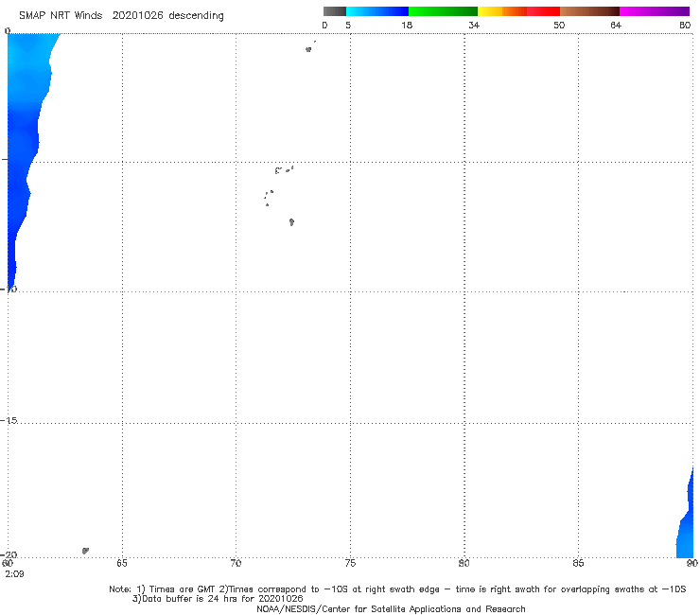This screenshot has width=700, height=615.
Task: Click the yellow-orange segment of the color bar
Action: [502, 11]
